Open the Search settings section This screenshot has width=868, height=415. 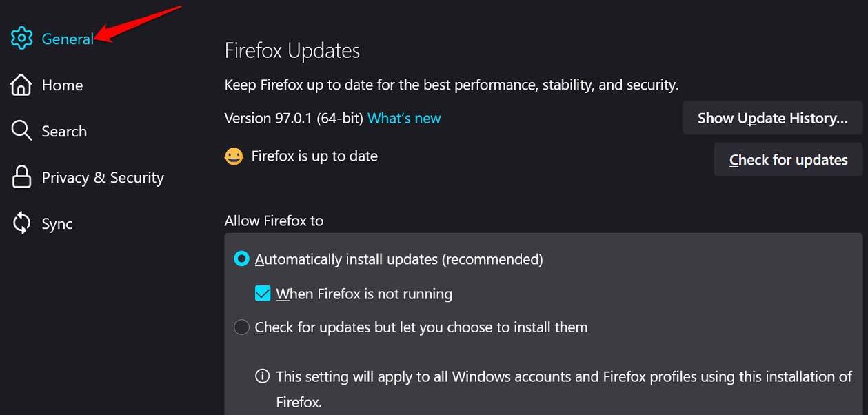(64, 130)
